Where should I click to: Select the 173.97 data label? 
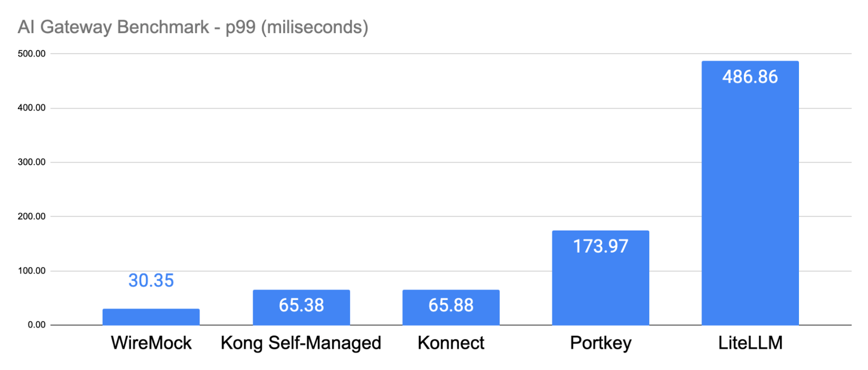[600, 246]
